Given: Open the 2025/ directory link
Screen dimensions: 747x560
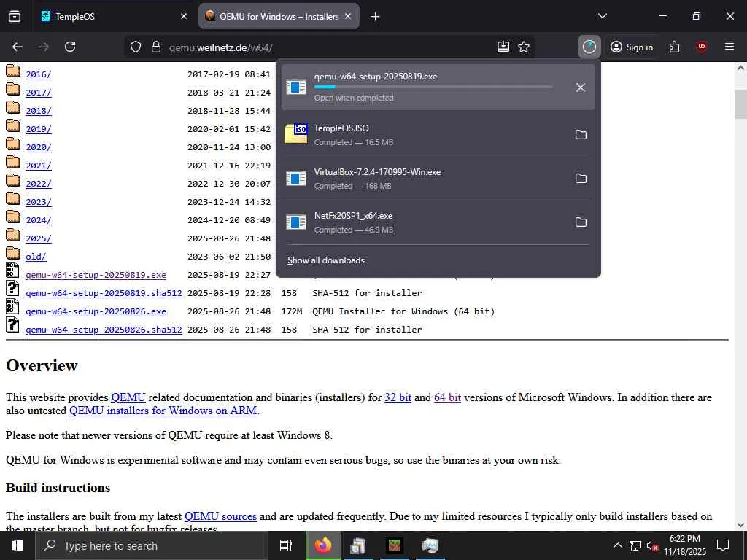Looking at the screenshot, I should tap(39, 238).
